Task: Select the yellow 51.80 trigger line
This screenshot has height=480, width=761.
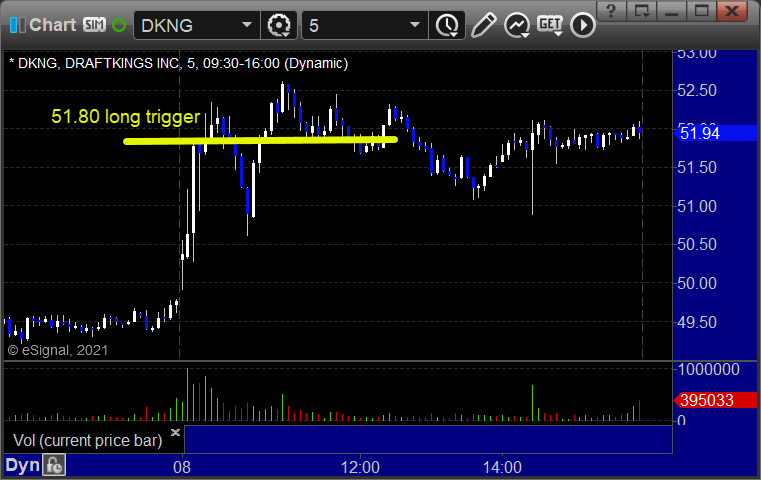Action: point(260,141)
